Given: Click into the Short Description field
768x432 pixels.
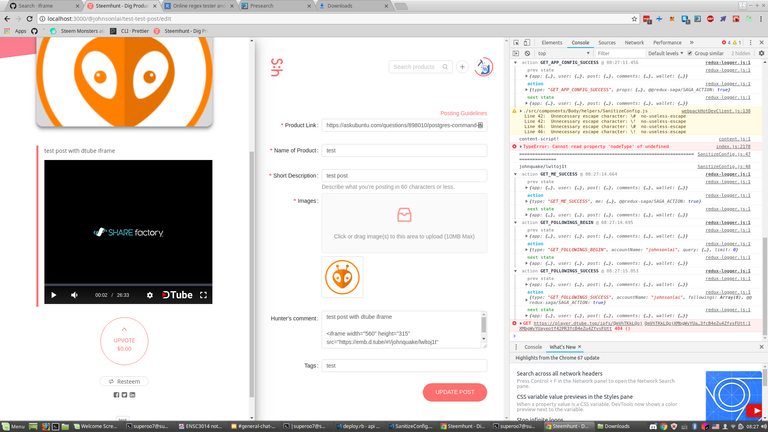Looking at the screenshot, I should pos(404,175).
